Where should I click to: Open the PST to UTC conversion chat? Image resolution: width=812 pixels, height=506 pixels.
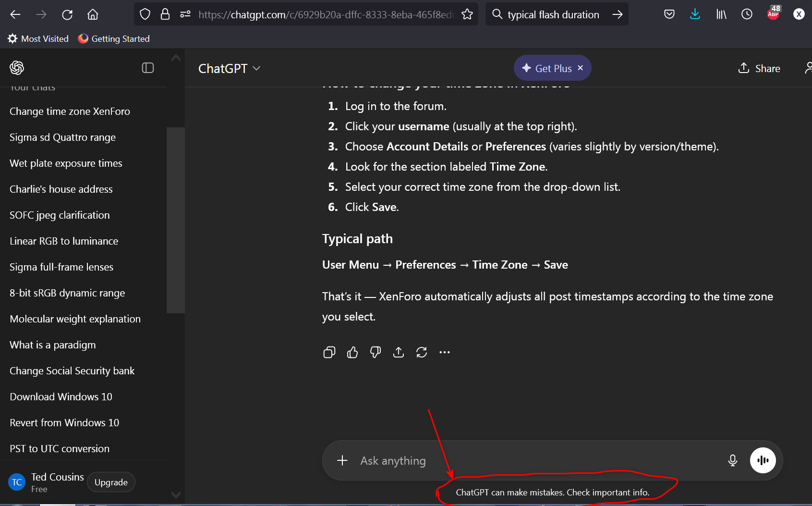pos(60,449)
